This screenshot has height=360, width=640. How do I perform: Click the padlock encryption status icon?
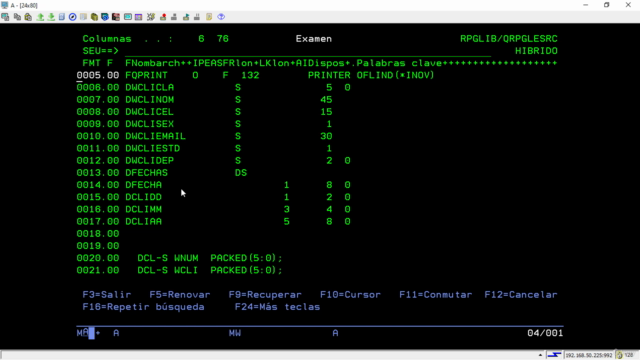pos(619,355)
